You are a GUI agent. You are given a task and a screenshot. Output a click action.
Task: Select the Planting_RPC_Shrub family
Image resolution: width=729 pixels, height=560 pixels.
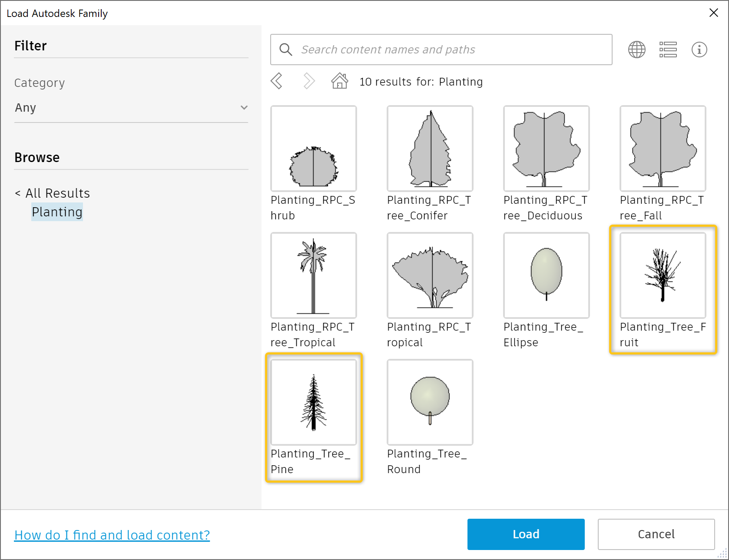pyautogui.click(x=313, y=148)
